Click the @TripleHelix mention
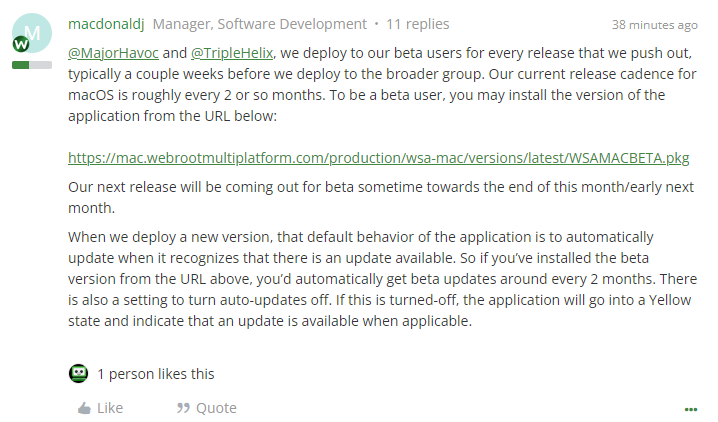 (229, 50)
